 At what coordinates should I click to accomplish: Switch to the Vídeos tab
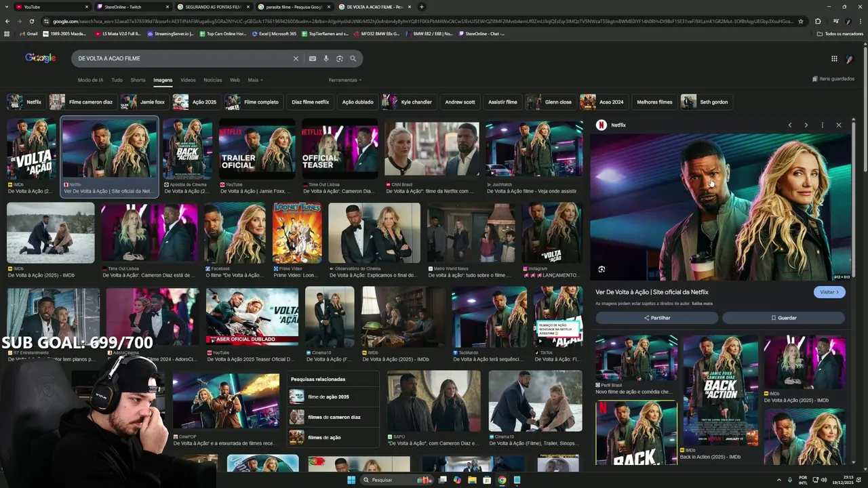pos(188,80)
